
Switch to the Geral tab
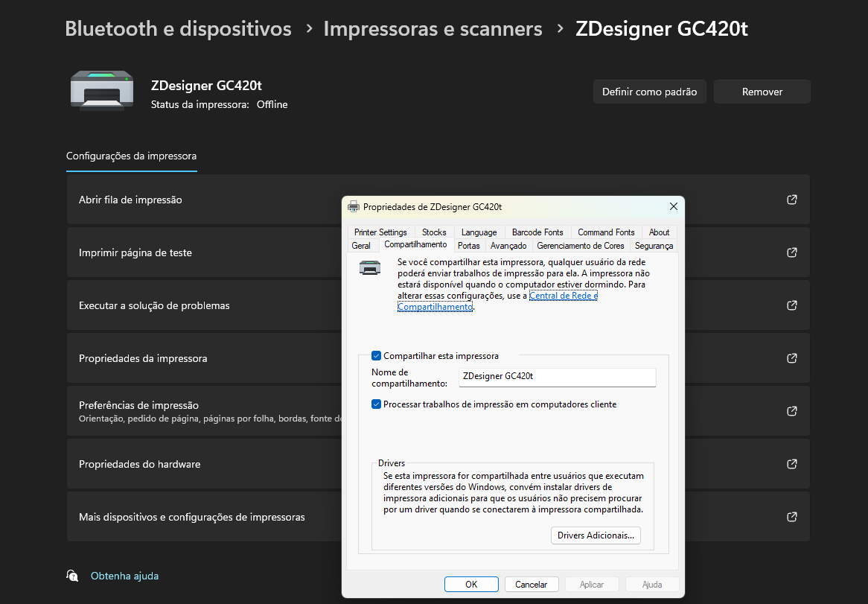pyautogui.click(x=361, y=246)
